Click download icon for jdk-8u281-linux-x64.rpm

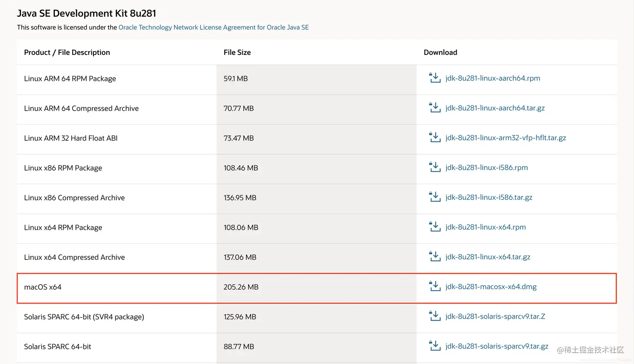435,226
